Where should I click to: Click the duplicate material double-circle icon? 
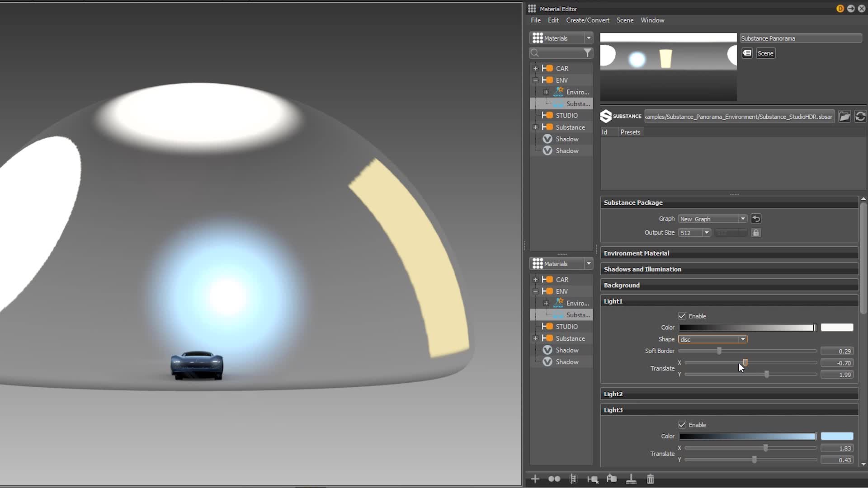coord(554,479)
